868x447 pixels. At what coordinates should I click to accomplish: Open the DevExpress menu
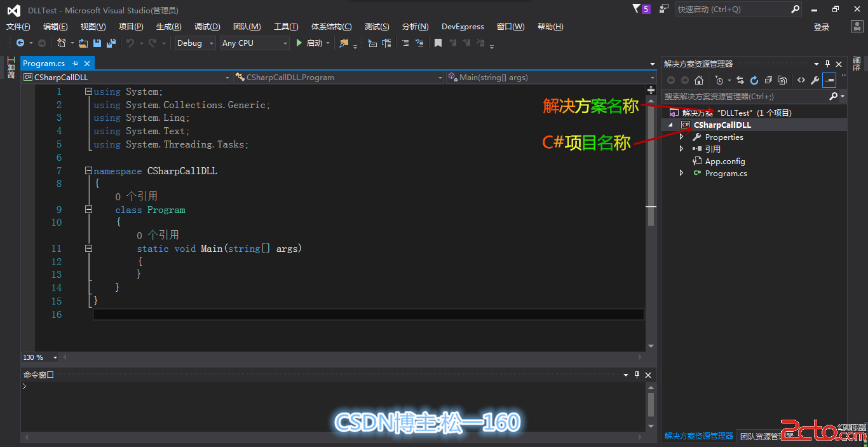click(463, 27)
